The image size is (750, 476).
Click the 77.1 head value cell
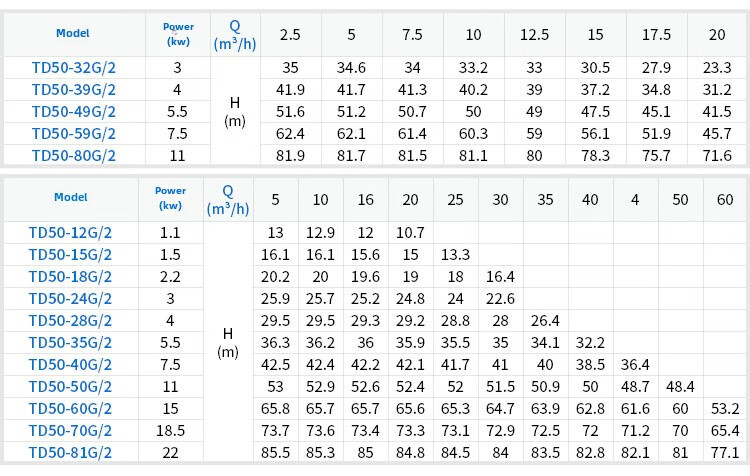[725, 452]
